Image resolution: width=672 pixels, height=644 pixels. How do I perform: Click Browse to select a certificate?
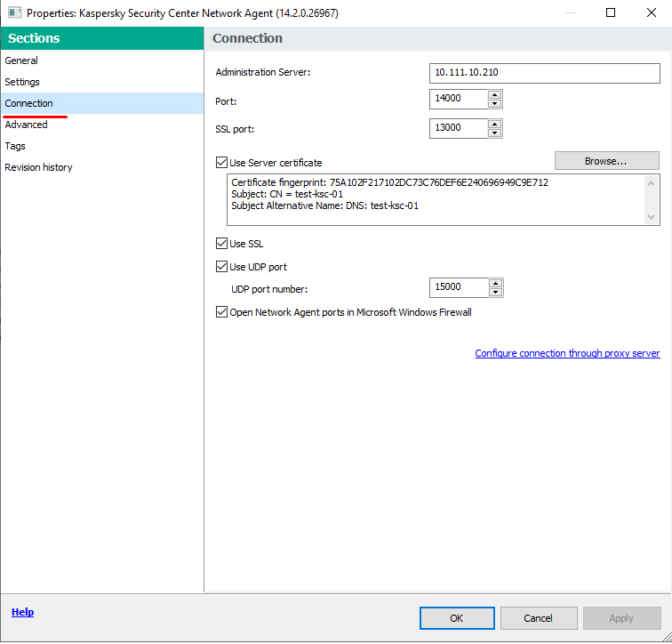[606, 161]
